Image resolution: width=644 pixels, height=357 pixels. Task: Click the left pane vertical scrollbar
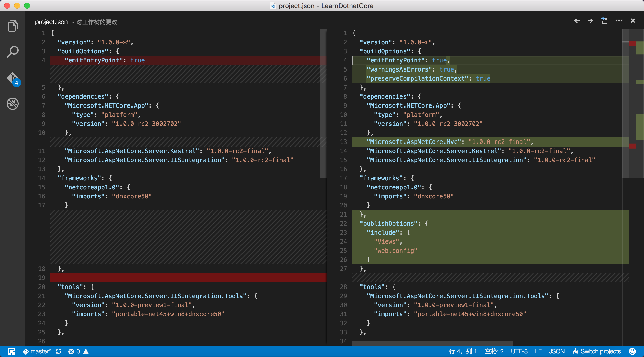(323, 103)
